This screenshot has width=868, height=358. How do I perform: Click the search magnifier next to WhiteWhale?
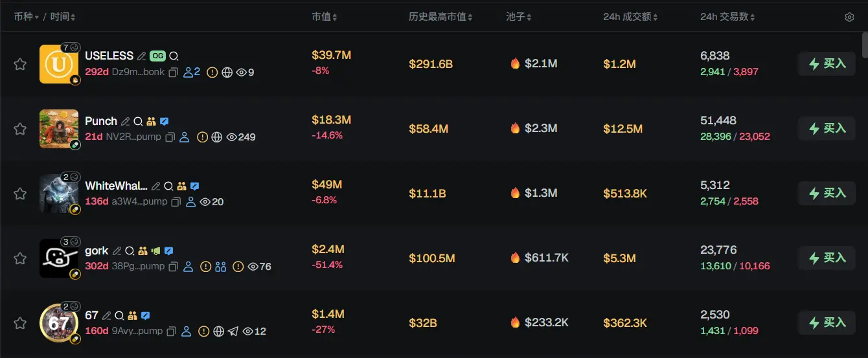click(x=168, y=186)
